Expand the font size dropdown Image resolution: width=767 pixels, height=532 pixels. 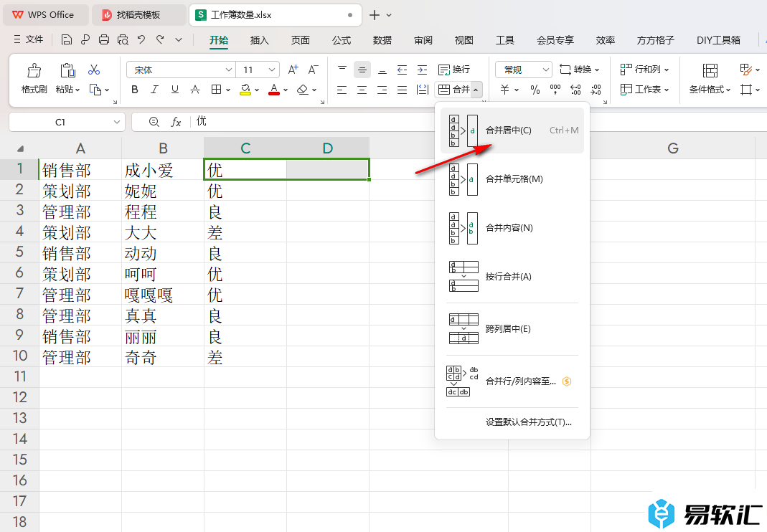click(x=272, y=70)
